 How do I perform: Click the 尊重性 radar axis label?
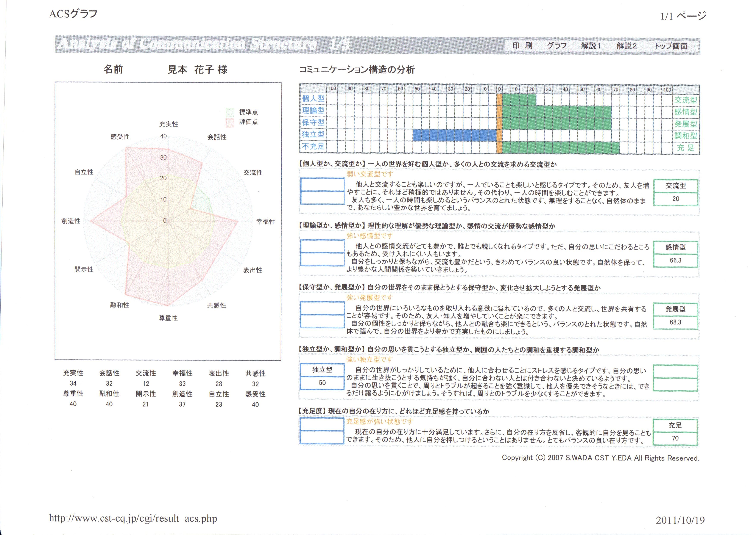pos(168,318)
